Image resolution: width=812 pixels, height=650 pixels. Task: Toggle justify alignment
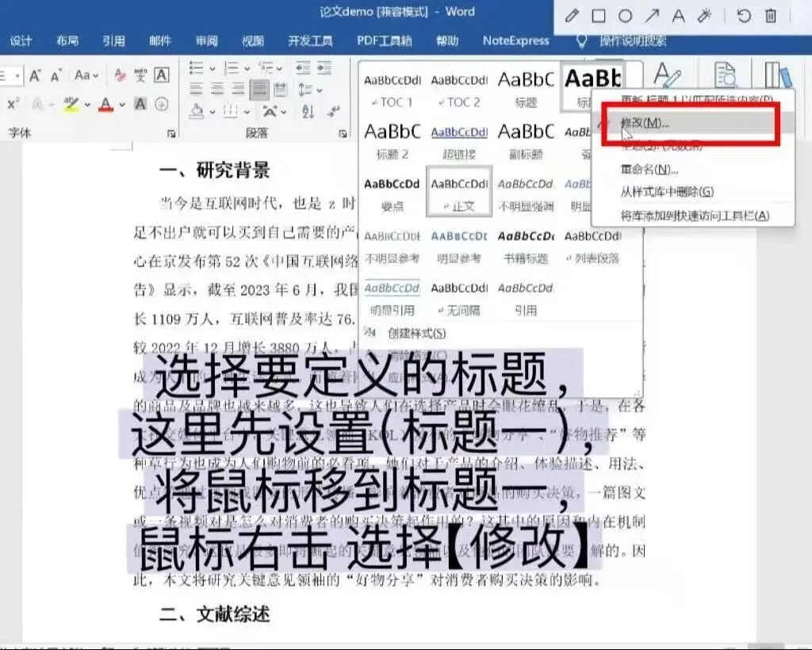coord(259,90)
